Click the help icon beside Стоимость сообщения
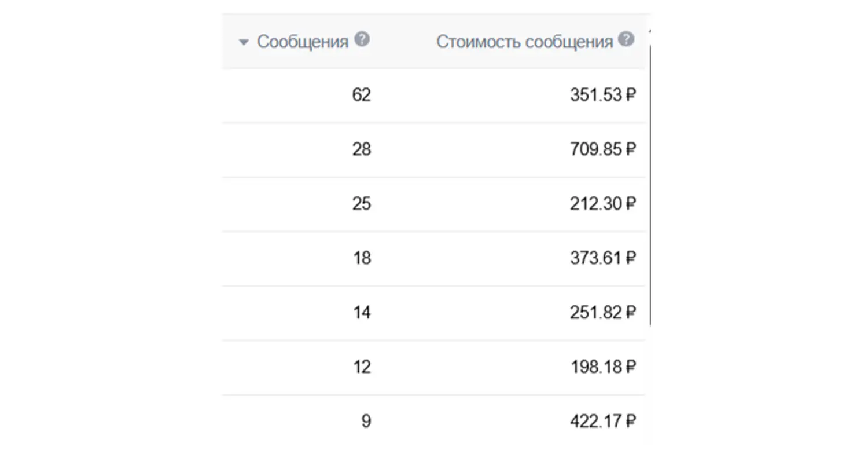Image resolution: width=868 pixels, height=454 pixels. (x=626, y=40)
